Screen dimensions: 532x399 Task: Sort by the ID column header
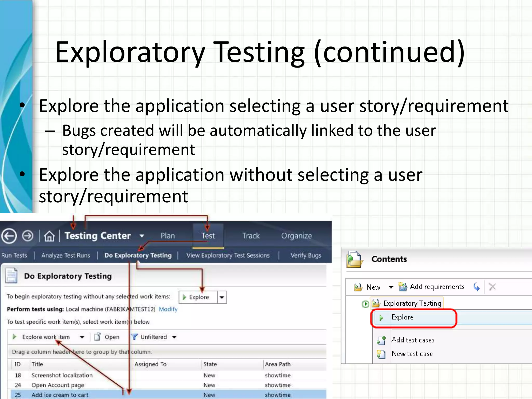click(18, 364)
